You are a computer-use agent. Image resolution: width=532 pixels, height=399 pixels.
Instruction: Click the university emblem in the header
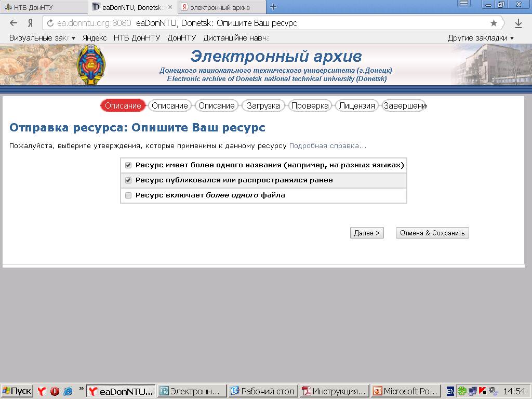pyautogui.click(x=90, y=64)
